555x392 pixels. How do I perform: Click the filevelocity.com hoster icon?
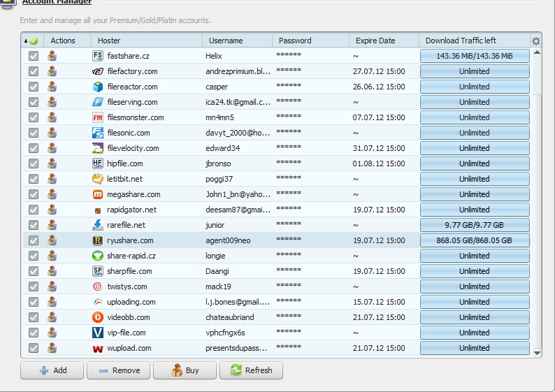pyautogui.click(x=98, y=148)
